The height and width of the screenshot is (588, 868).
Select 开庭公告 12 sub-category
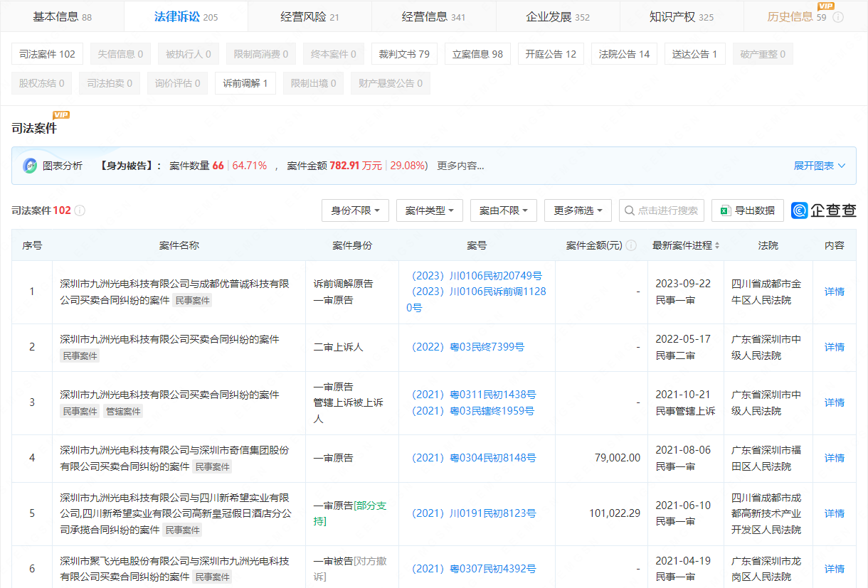tap(550, 54)
